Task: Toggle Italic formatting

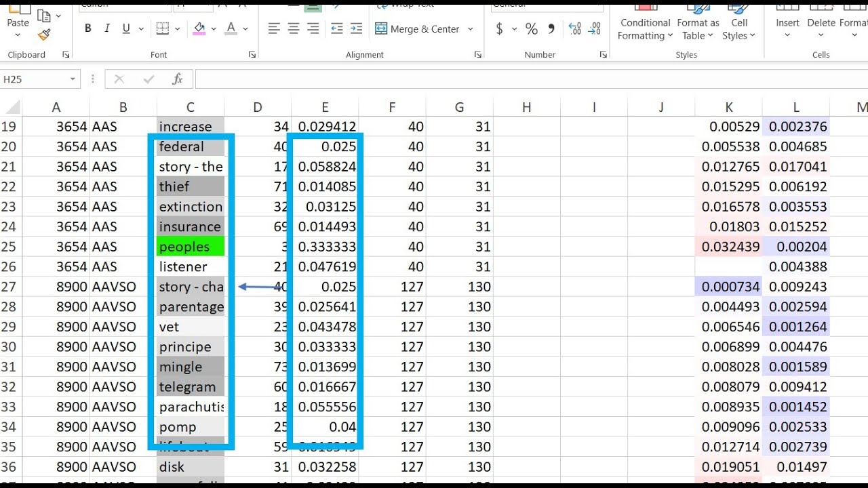Action: pyautogui.click(x=106, y=28)
